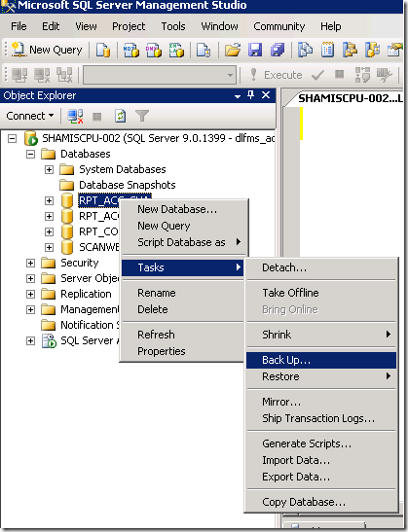Click the Database Engine Query icon
Image resolution: width=408 pixels, height=532 pixels.
[x=103, y=50]
